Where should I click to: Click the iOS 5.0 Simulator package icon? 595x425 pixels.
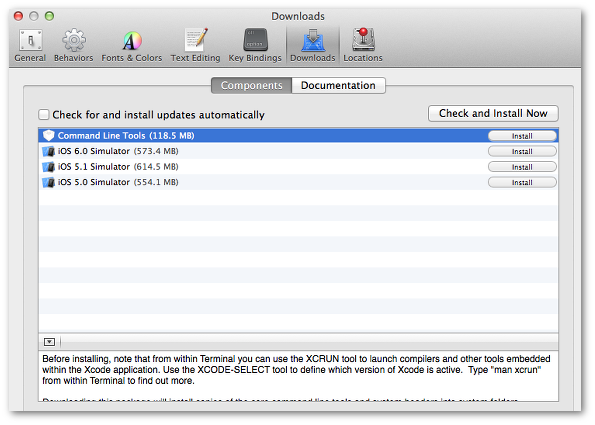pyautogui.click(x=49, y=183)
